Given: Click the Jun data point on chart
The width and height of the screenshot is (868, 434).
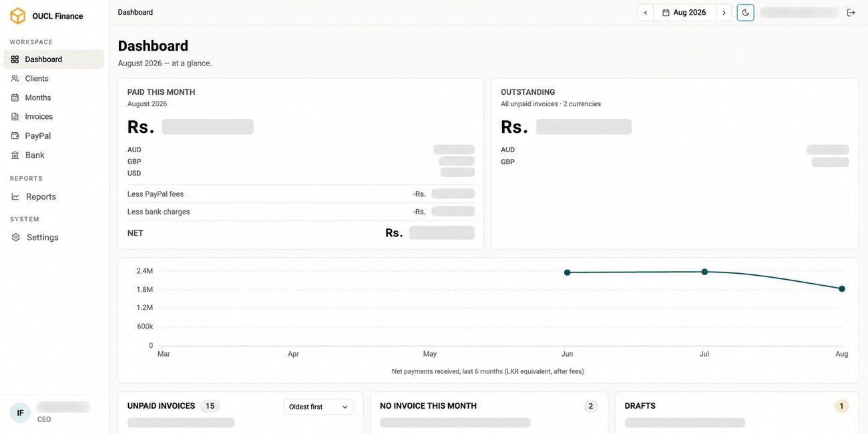Looking at the screenshot, I should [568, 272].
